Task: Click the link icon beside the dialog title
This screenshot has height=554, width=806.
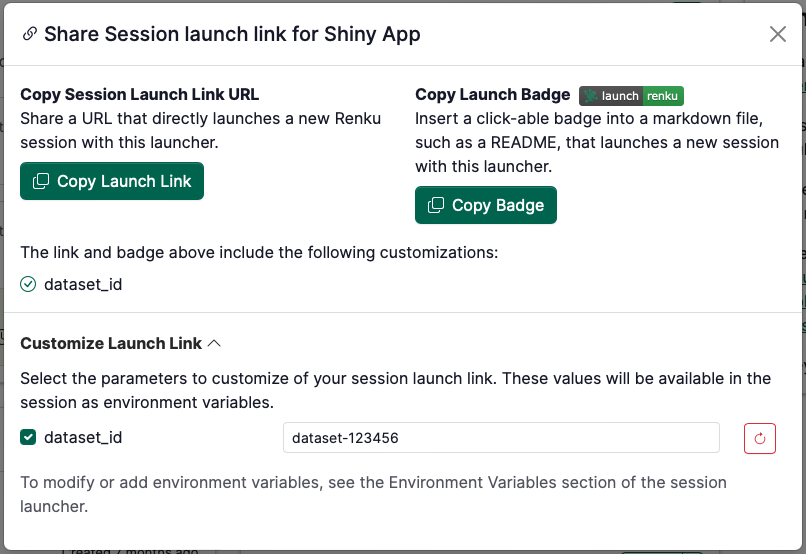Action: point(30,34)
